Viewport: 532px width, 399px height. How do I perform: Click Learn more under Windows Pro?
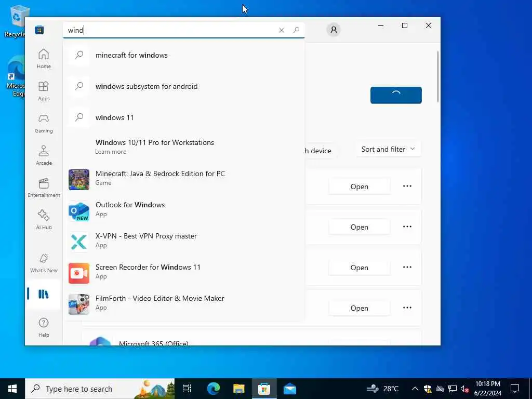pos(111,152)
